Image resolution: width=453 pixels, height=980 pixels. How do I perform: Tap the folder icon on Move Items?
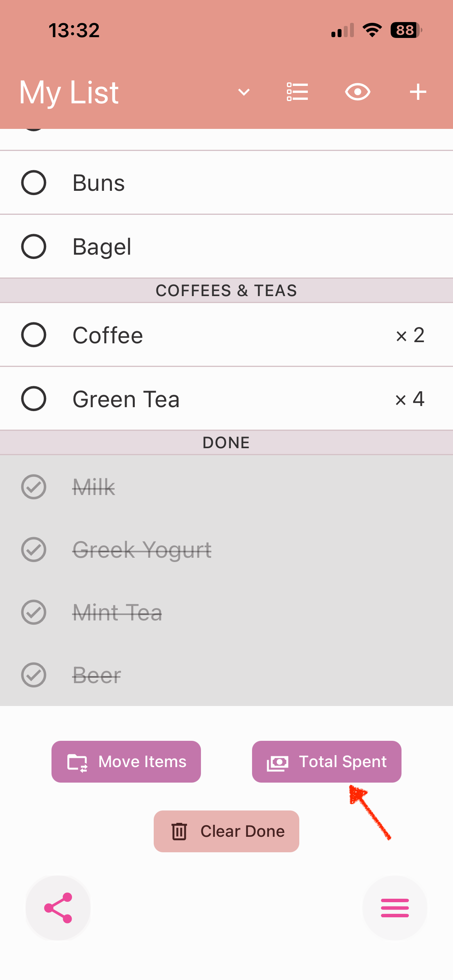(77, 762)
